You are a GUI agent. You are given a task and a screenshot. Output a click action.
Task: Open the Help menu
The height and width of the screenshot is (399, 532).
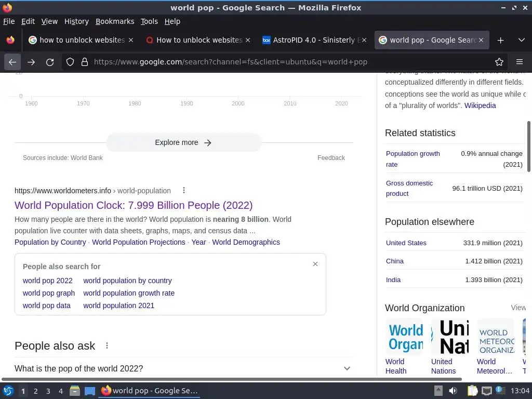click(172, 21)
